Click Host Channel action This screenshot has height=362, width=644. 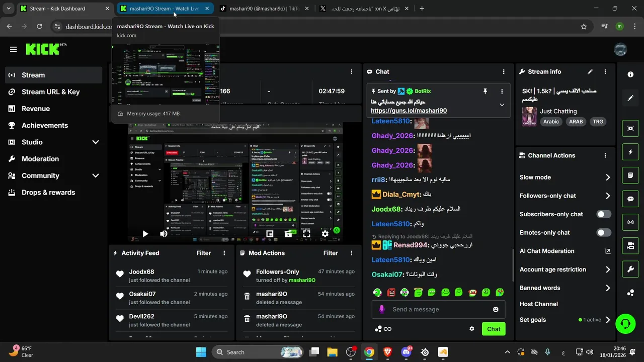click(x=539, y=304)
